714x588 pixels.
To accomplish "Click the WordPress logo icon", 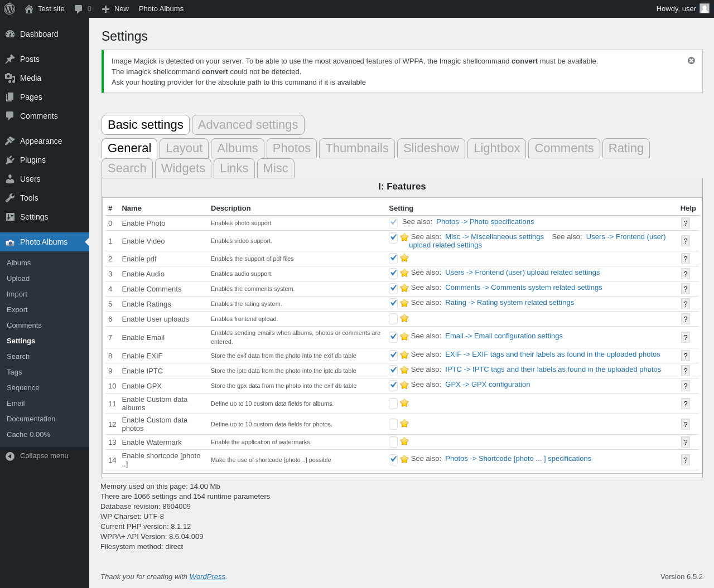I will pos(9,9).
